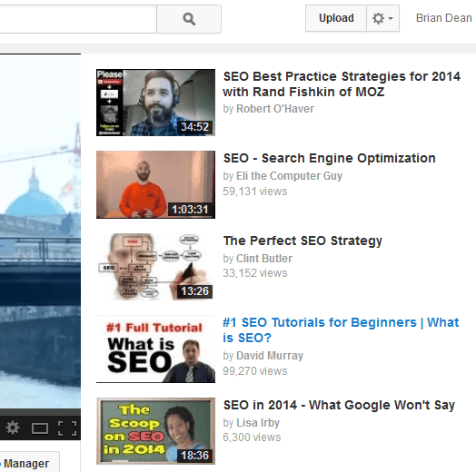Open the gear settings dropdown beside Upload
The width and height of the screenshot is (476, 472).
pyautogui.click(x=382, y=18)
